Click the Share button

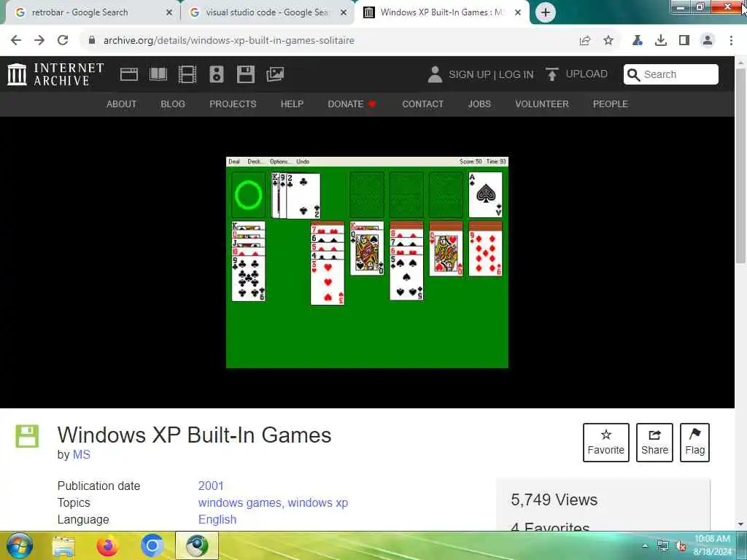[654, 443]
